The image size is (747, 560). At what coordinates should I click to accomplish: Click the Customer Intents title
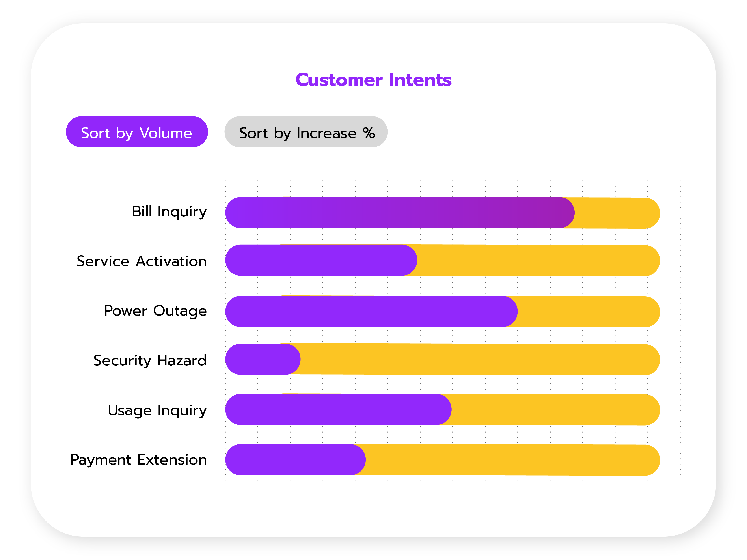coord(373,80)
